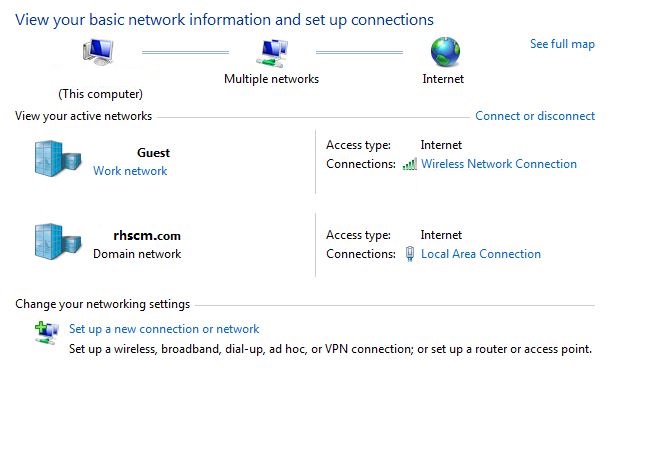The height and width of the screenshot is (466, 652).
Task: Select Set up a new connection or network
Action: coord(164,329)
